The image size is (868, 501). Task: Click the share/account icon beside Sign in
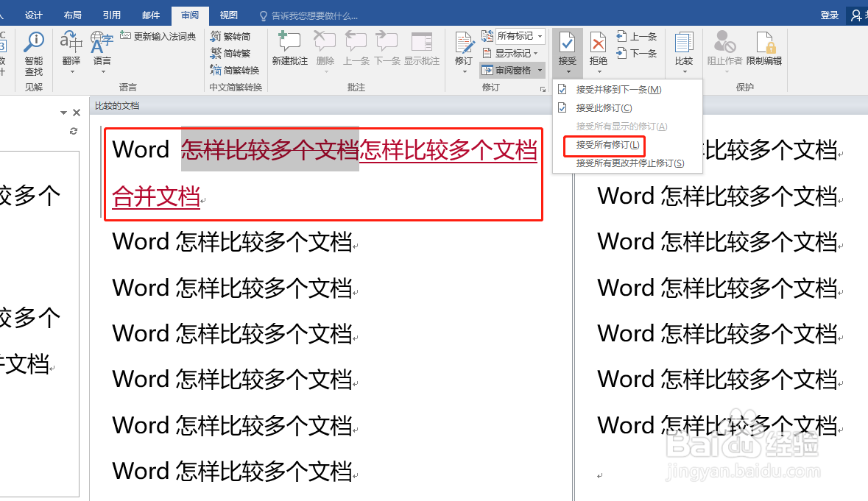pyautogui.click(x=858, y=15)
